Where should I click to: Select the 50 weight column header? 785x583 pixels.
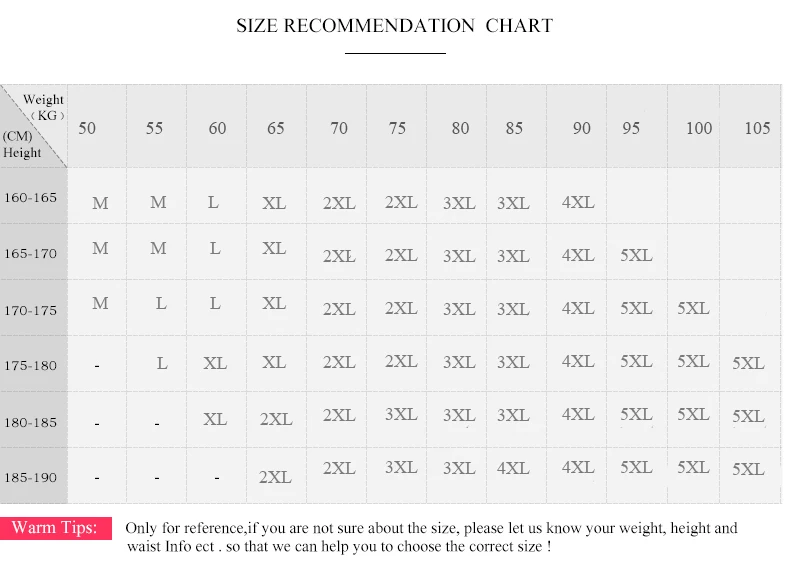pos(87,128)
